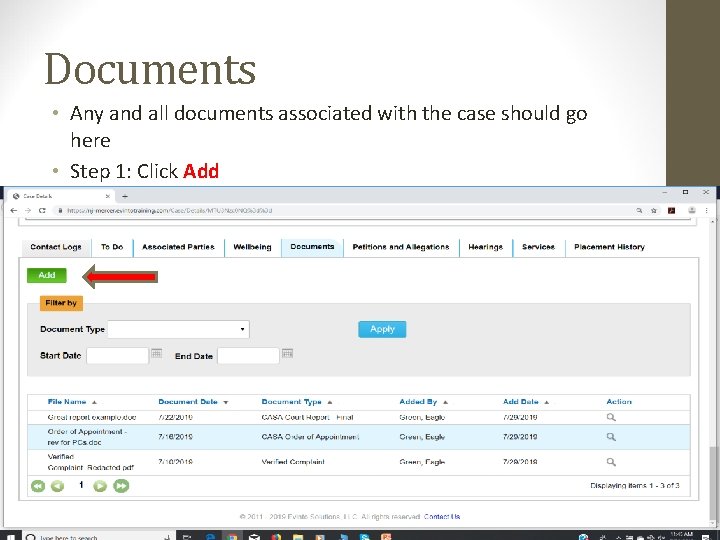Click Verified Complaint Redacted file name
Image resolution: width=720 pixels, height=540 pixels.
pyautogui.click(x=90, y=462)
